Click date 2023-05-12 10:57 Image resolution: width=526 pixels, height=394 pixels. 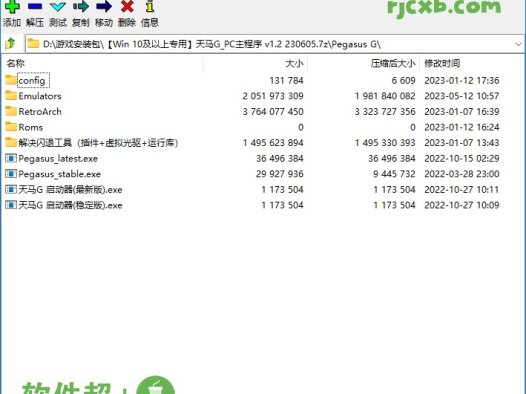tap(462, 96)
